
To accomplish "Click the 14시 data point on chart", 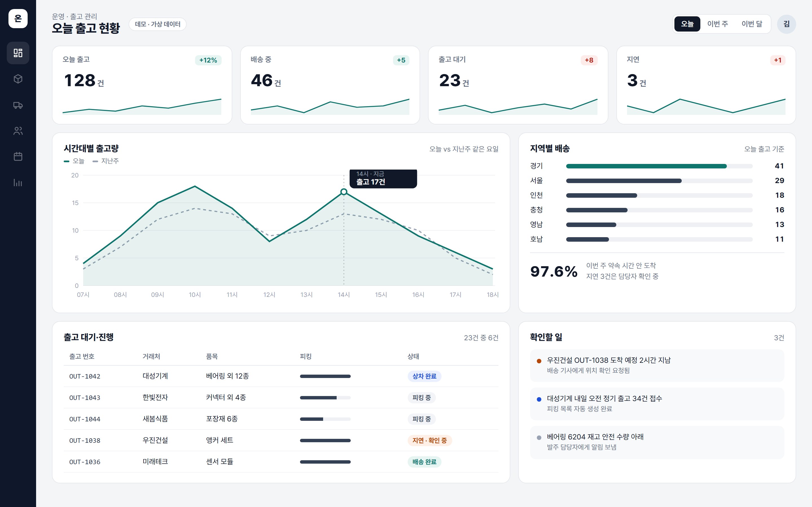I will [x=344, y=192].
